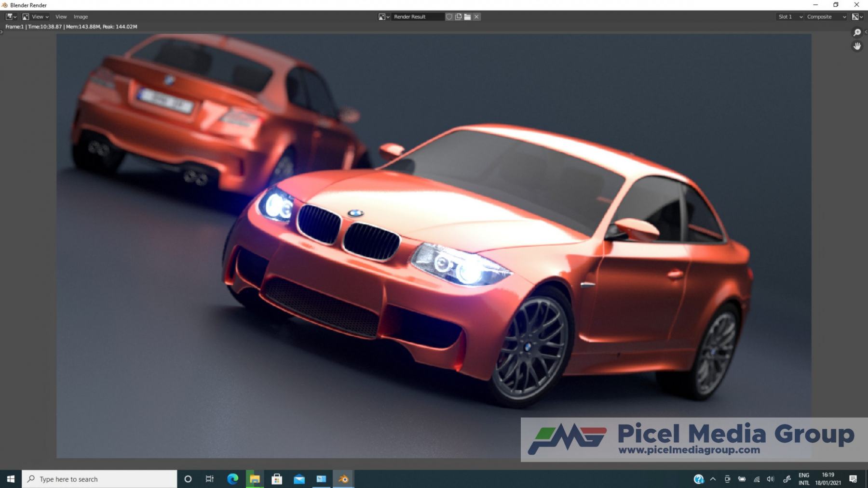Open the View menu

tap(61, 17)
